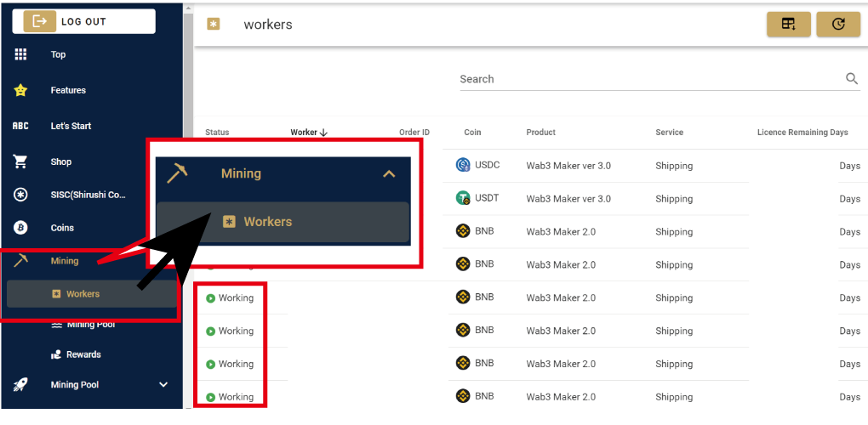Viewport: 868px width, 425px height.
Task: Click the search magnifier icon
Action: (x=852, y=78)
